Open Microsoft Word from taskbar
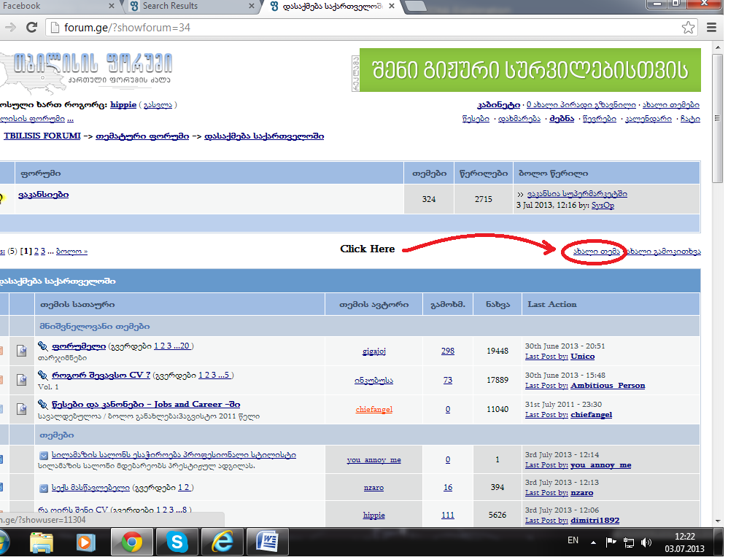The height and width of the screenshot is (560, 747). click(x=267, y=542)
